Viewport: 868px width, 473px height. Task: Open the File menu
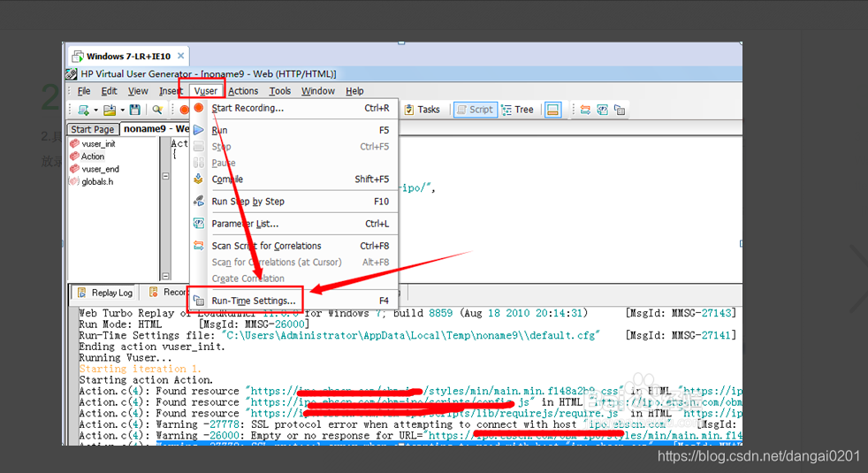coord(84,91)
